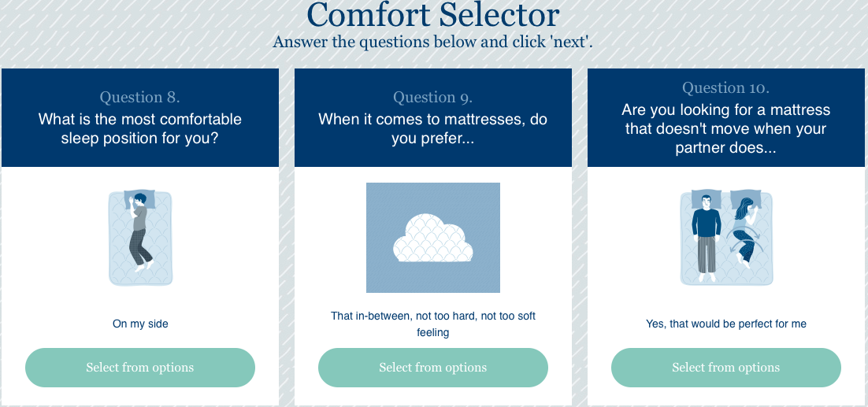Image resolution: width=868 pixels, height=407 pixels.
Task: Click 'When it comes to mattresses' question text
Action: 433,128
